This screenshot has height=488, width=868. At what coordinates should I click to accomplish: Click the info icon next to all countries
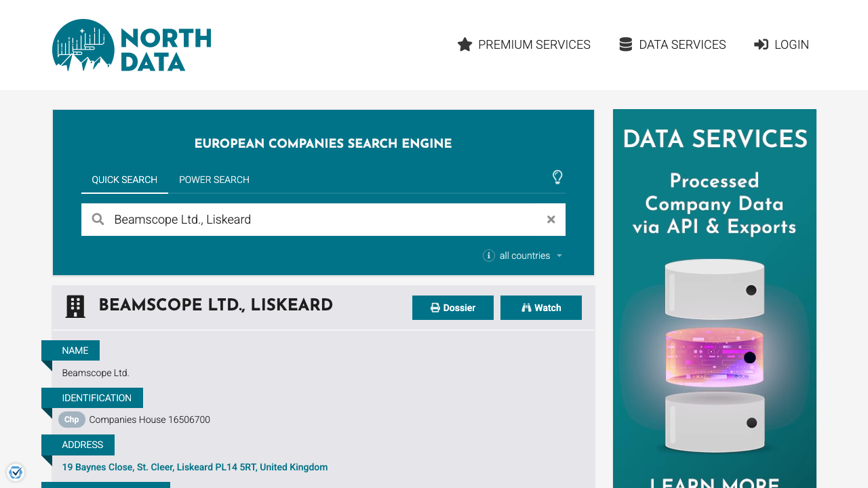[489, 256]
